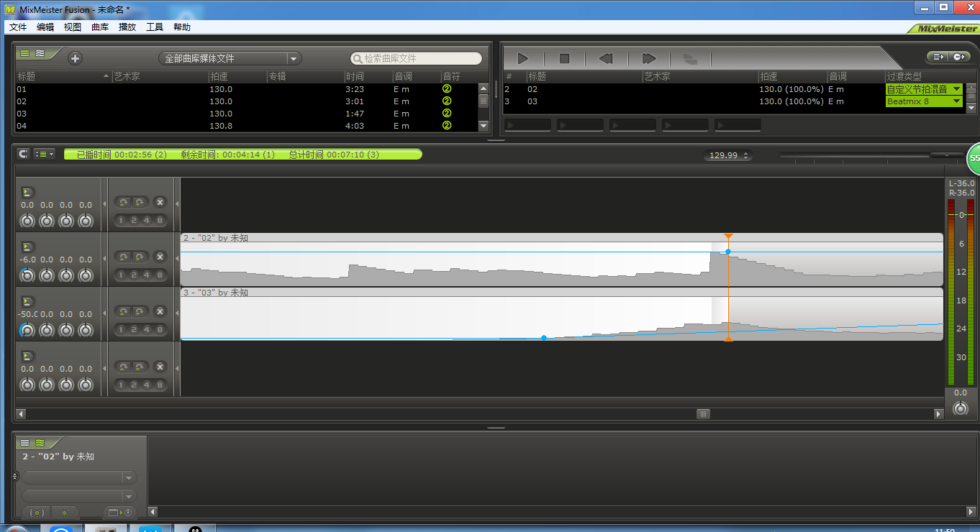The width and height of the screenshot is (980, 532).
Task: Open the second effect dropdown in the bottom panel
Action: coord(79,496)
